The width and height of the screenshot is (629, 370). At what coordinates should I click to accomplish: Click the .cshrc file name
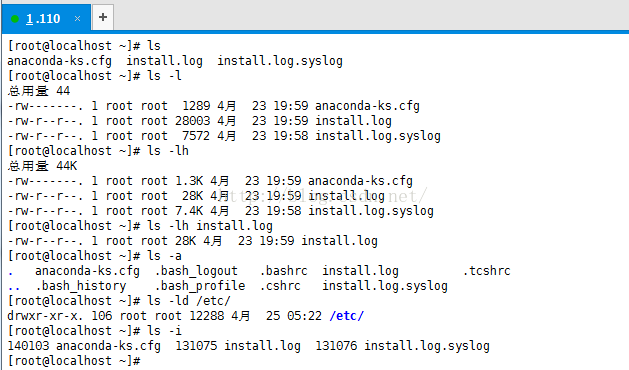[x=280, y=286]
